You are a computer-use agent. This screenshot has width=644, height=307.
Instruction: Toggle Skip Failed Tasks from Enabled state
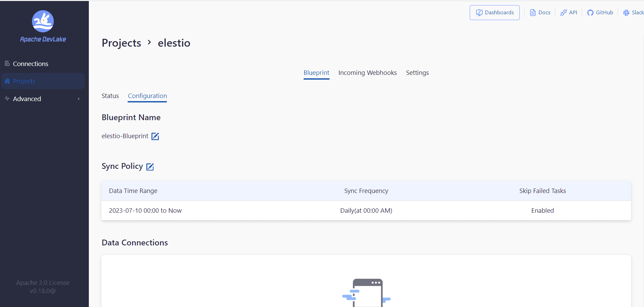542,210
